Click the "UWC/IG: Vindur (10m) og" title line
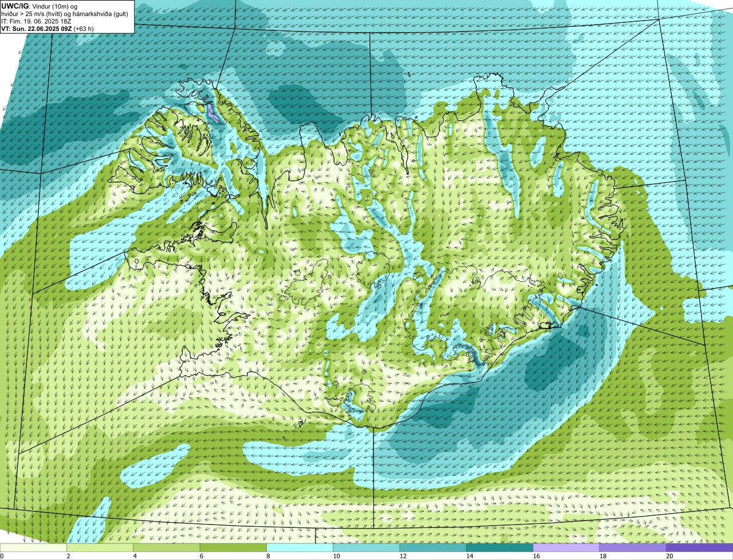This screenshot has width=733, height=560. tap(40, 6)
